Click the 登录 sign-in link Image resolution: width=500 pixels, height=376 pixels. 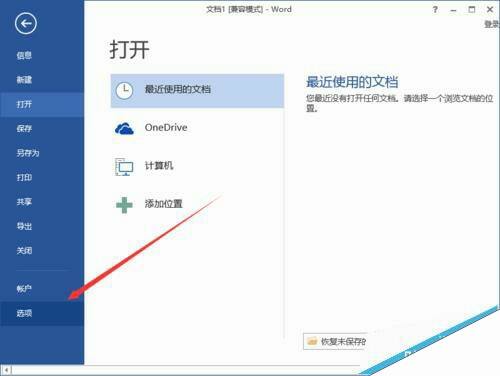click(492, 24)
